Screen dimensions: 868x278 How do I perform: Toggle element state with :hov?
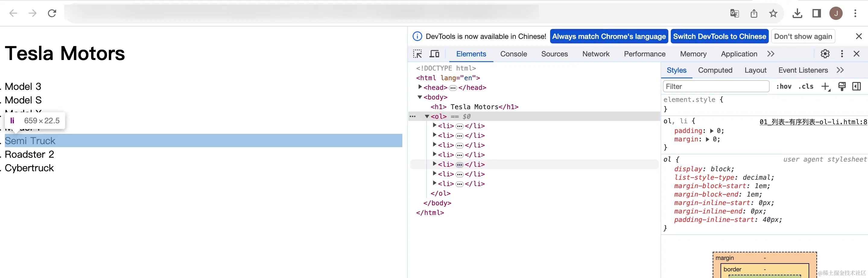(784, 87)
